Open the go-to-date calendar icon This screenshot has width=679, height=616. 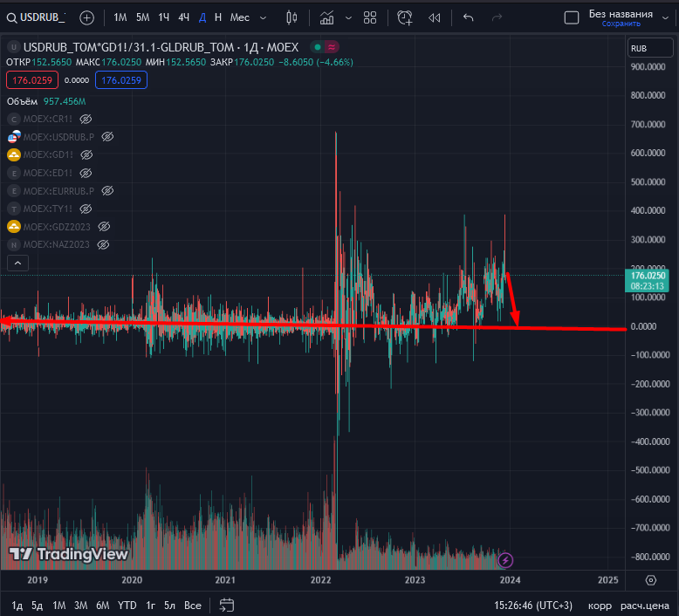[x=227, y=605]
